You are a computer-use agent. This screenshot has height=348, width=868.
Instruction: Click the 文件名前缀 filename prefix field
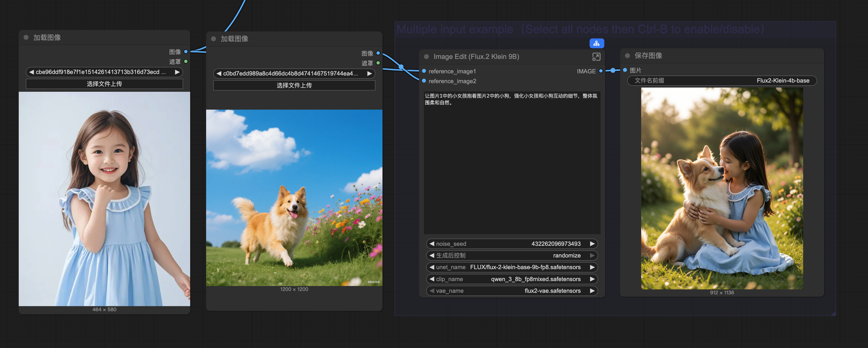click(721, 81)
